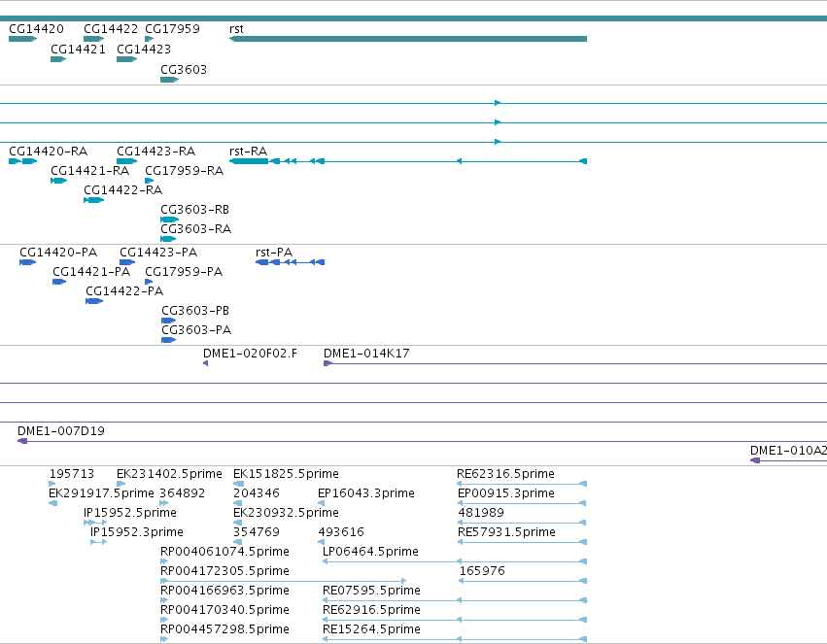Click protein label CG14421-PA
Viewport: 827px width, 644px height.
(91, 272)
